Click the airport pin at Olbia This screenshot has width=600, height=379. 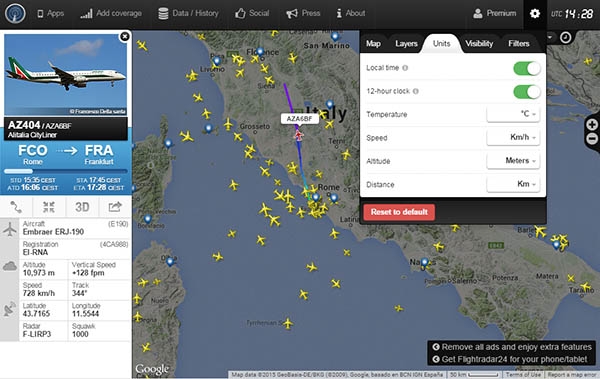tap(170, 262)
